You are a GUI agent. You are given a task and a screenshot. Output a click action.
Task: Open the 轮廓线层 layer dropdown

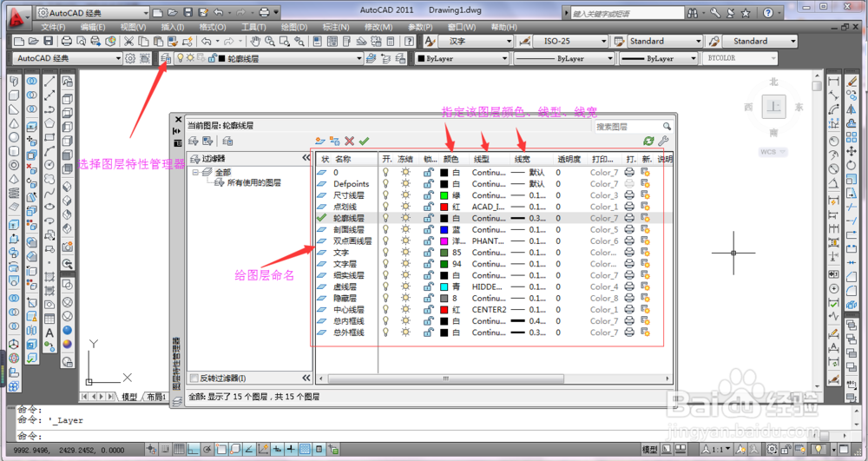359,58
